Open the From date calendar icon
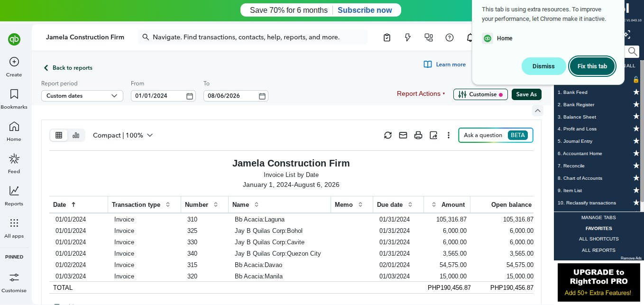The width and height of the screenshot is (644, 305). pyautogui.click(x=190, y=96)
